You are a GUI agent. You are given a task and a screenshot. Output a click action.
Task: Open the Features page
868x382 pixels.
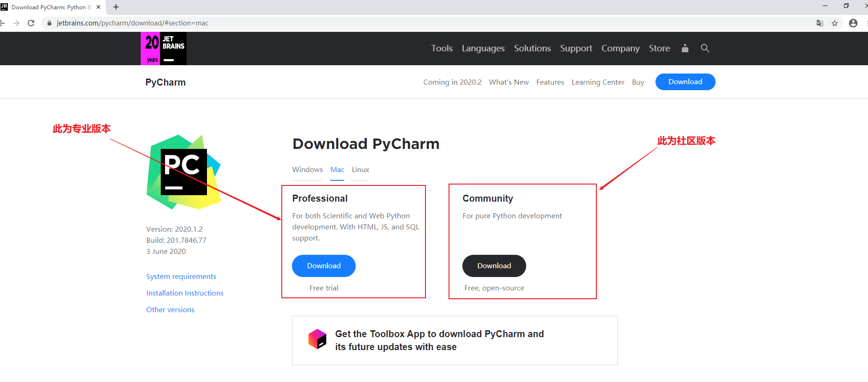click(x=550, y=82)
